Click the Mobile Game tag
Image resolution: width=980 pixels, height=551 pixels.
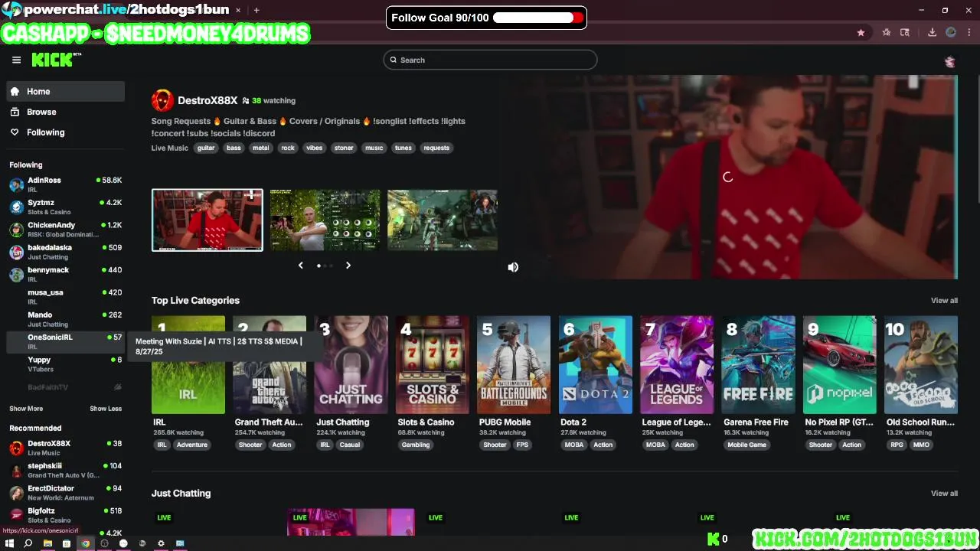(746, 445)
